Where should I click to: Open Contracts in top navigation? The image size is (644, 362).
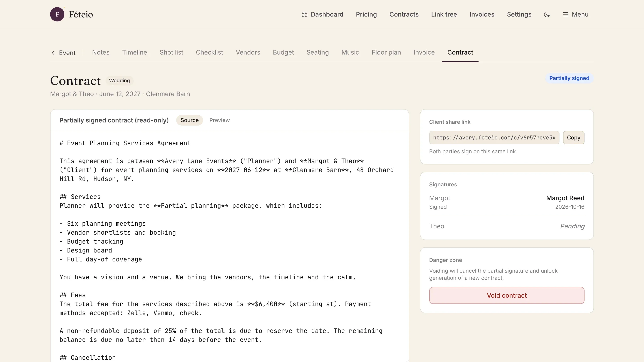(404, 14)
